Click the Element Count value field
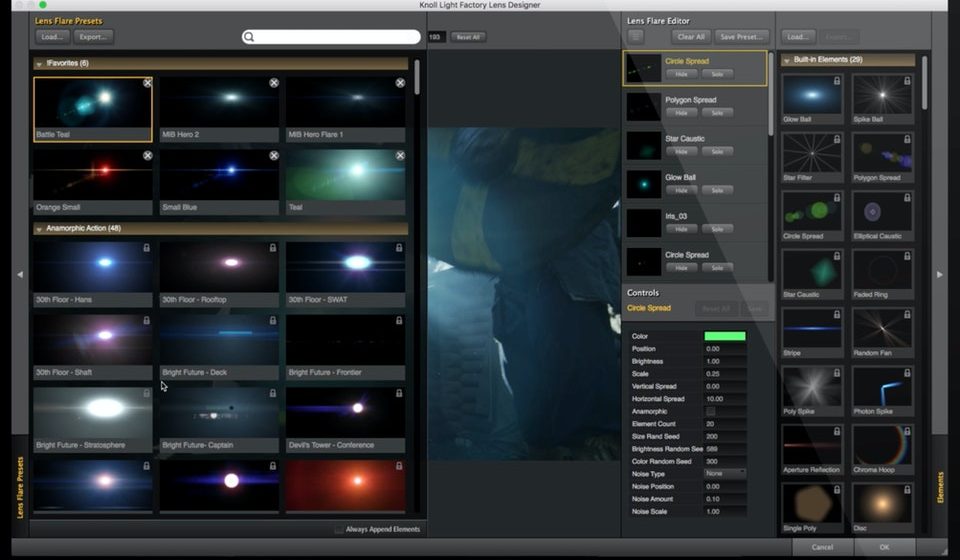Image resolution: width=960 pixels, height=560 pixels. 725,424
